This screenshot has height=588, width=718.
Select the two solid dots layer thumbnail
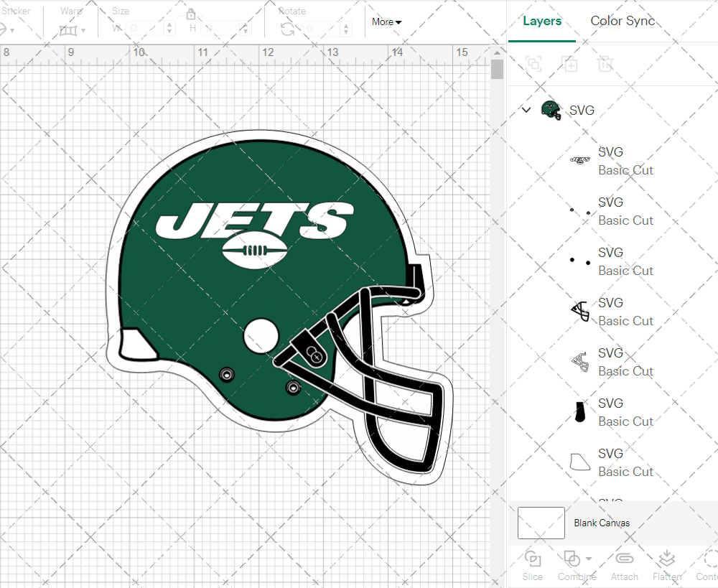[579, 261]
